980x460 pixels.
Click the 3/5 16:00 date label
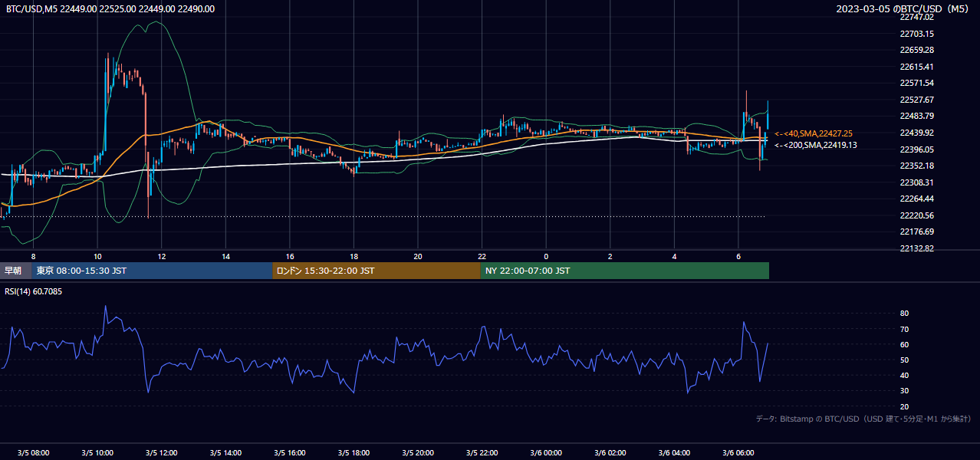pos(290,452)
